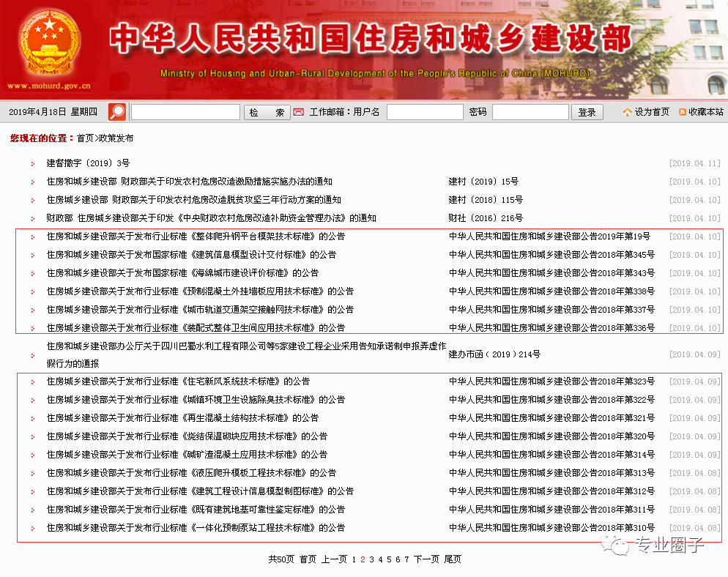Open 城镇环境卫生设施除臭技术标准 announcement
Screen dimensions: 728x577
point(196,400)
